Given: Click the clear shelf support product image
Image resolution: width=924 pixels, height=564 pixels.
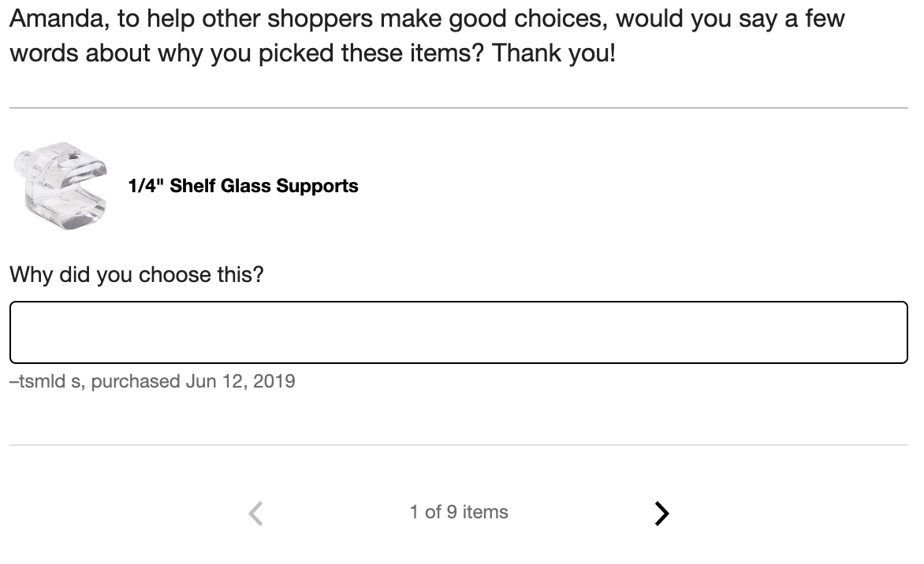Looking at the screenshot, I should click(61, 186).
